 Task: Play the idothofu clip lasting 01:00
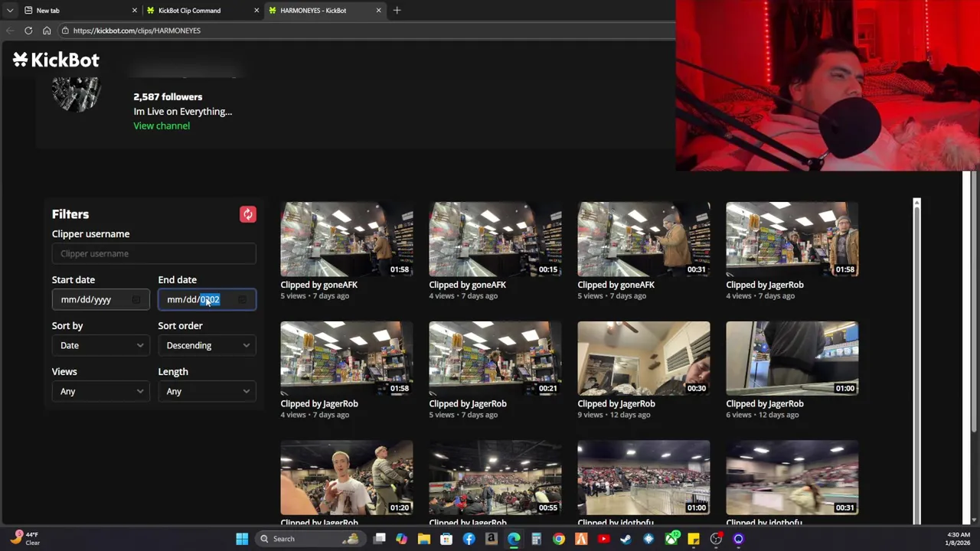pos(644,478)
